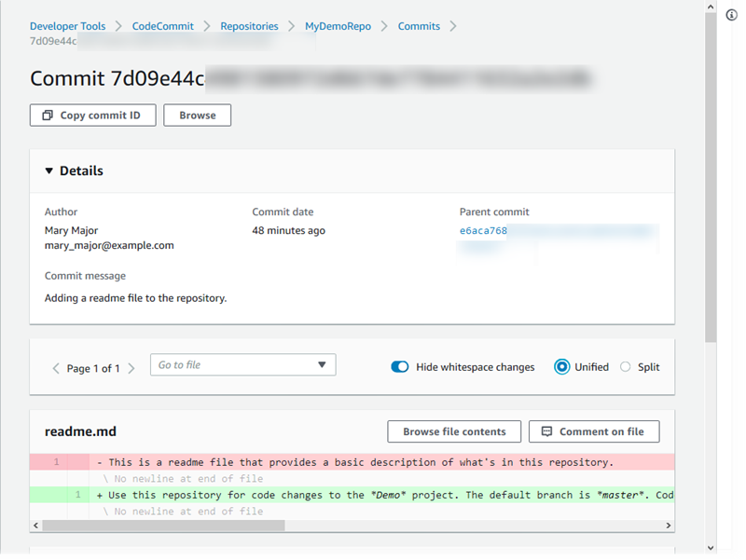The width and height of the screenshot is (746, 560).
Task: Navigate to Developer Tools breadcrumb
Action: point(67,26)
